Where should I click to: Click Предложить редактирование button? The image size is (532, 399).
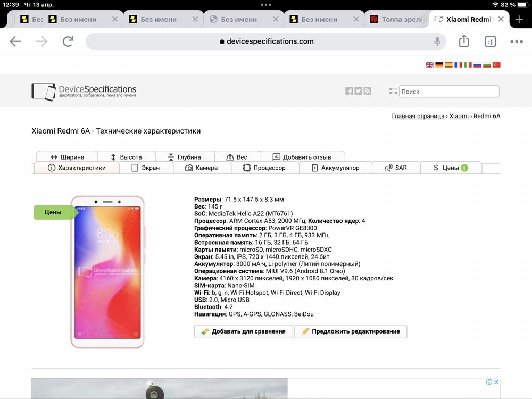(x=351, y=331)
